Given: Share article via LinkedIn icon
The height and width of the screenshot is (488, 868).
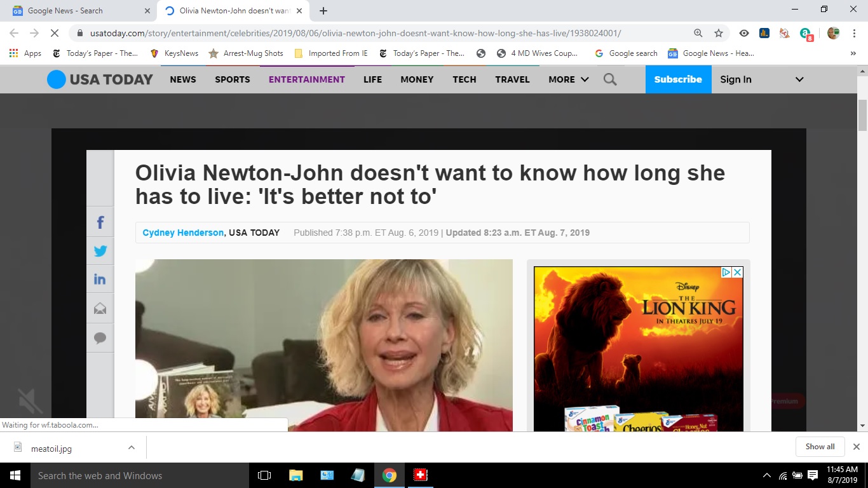Looking at the screenshot, I should pyautogui.click(x=100, y=279).
